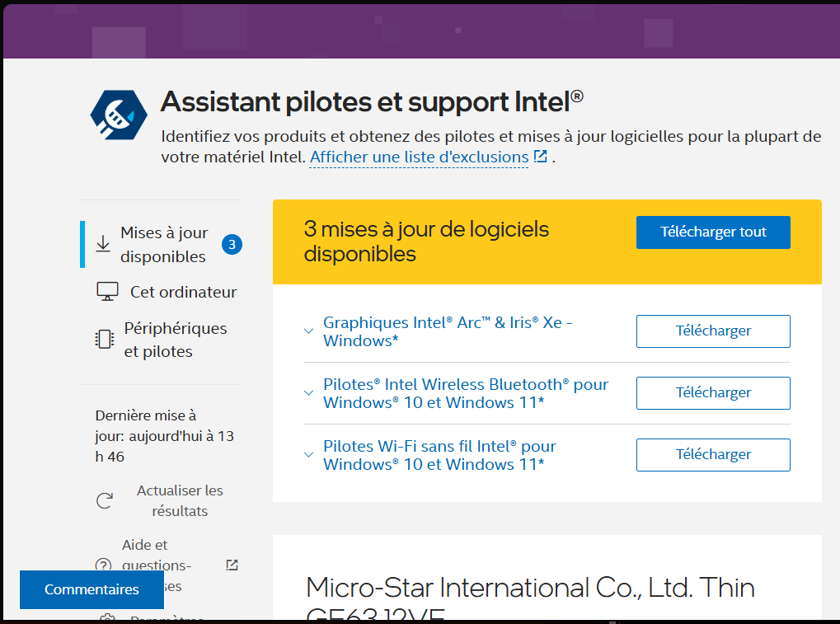Open the Périphériques et pilotes section

pyautogui.click(x=175, y=340)
